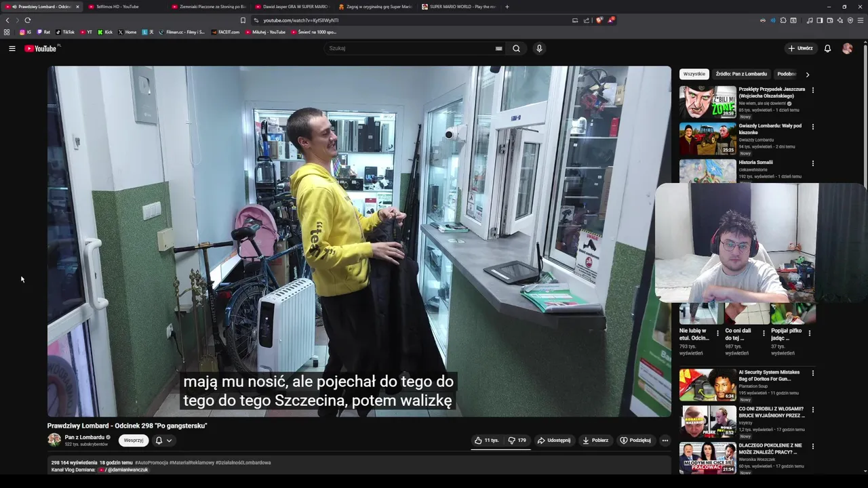This screenshot has height=488, width=868.
Task: Expand notification preferences chevron next to bell
Action: tap(169, 441)
